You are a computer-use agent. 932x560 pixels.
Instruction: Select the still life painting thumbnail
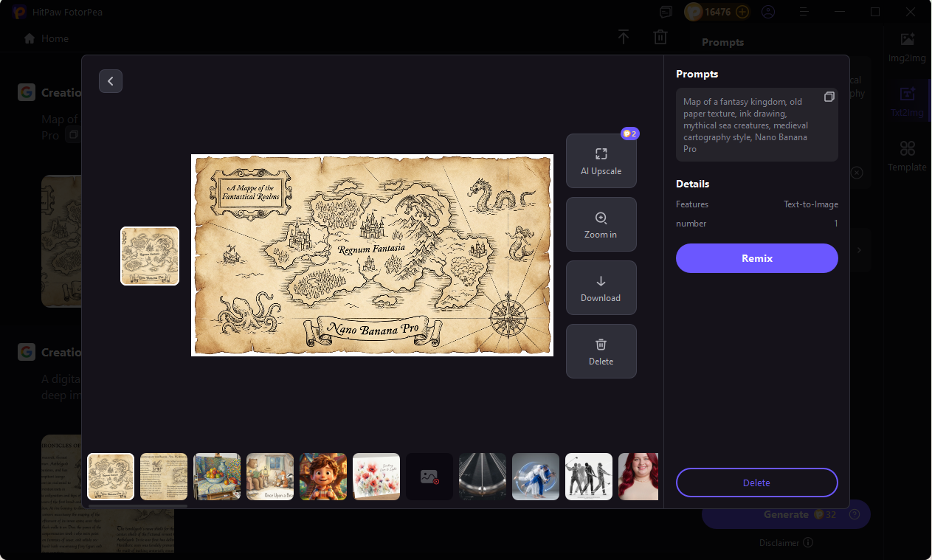tap(217, 477)
